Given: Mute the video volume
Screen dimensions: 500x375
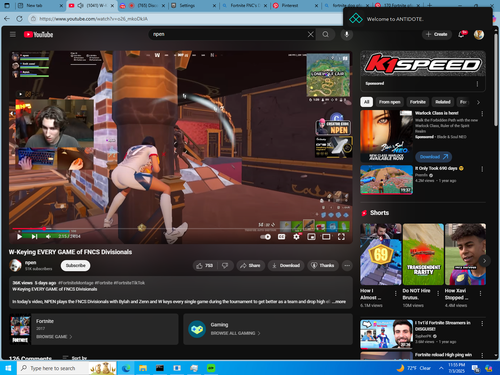Looking at the screenshot, I should pos(48,237).
